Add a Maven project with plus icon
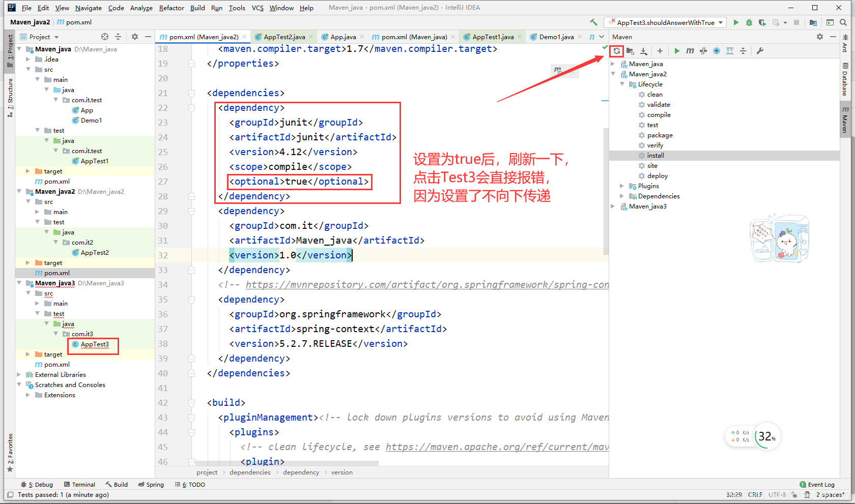The image size is (855, 504). click(660, 51)
